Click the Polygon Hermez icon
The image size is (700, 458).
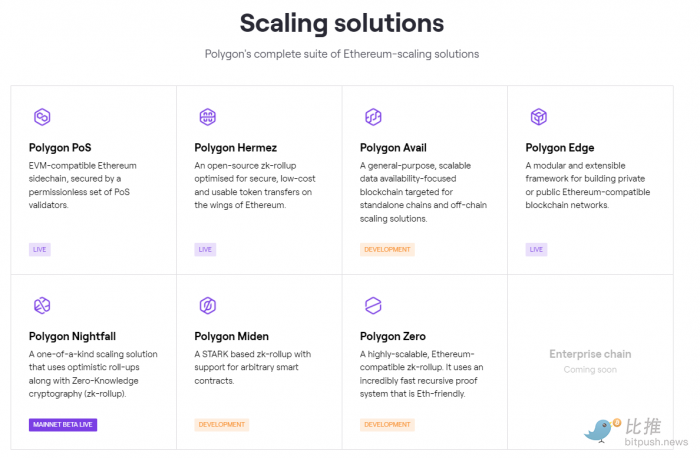(x=207, y=117)
